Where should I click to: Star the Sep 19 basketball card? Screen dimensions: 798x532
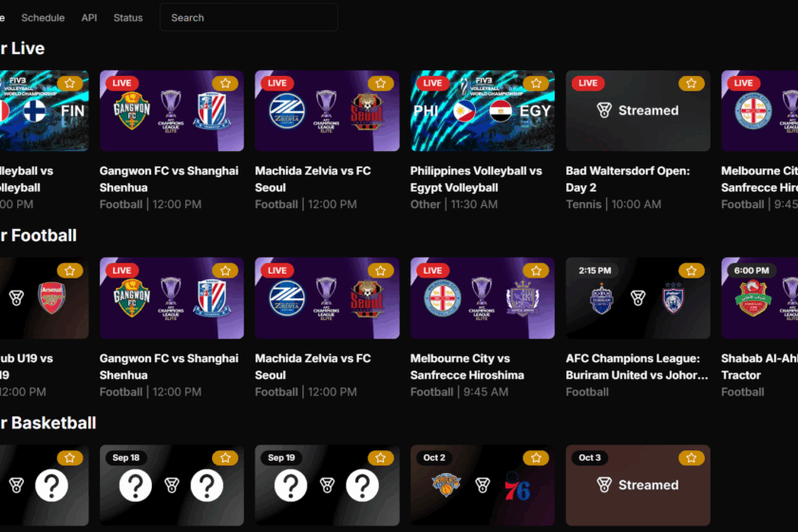pos(381,458)
